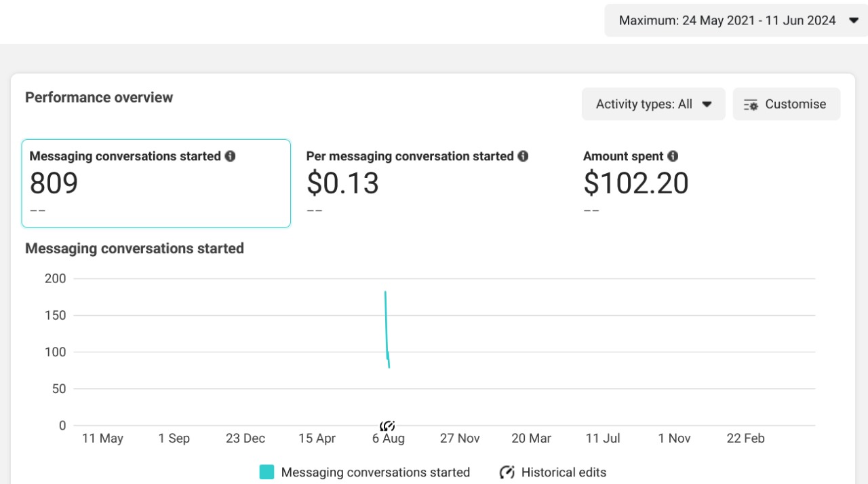The image size is (868, 484).
Task: Click the teal data line in chart
Action: pyautogui.click(x=386, y=326)
